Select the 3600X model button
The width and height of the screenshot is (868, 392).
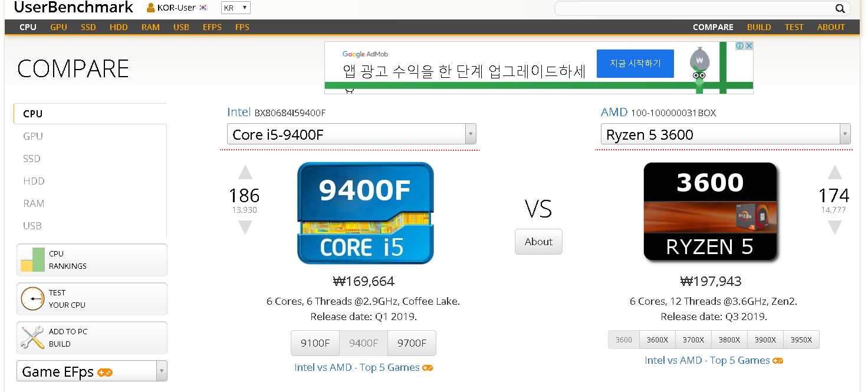(x=657, y=340)
